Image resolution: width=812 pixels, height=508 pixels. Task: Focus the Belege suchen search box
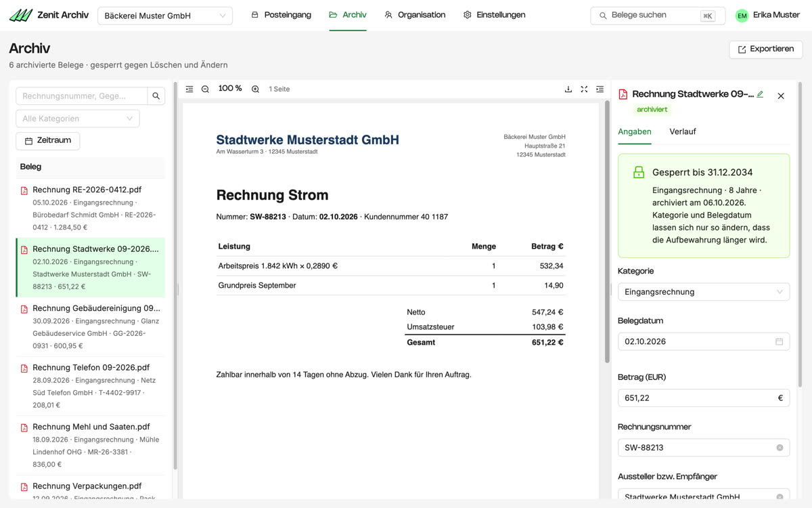click(x=658, y=16)
